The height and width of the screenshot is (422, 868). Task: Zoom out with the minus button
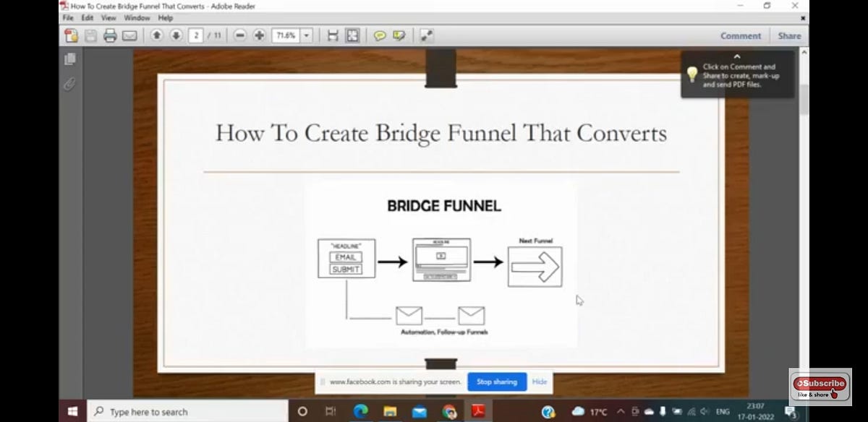(239, 35)
